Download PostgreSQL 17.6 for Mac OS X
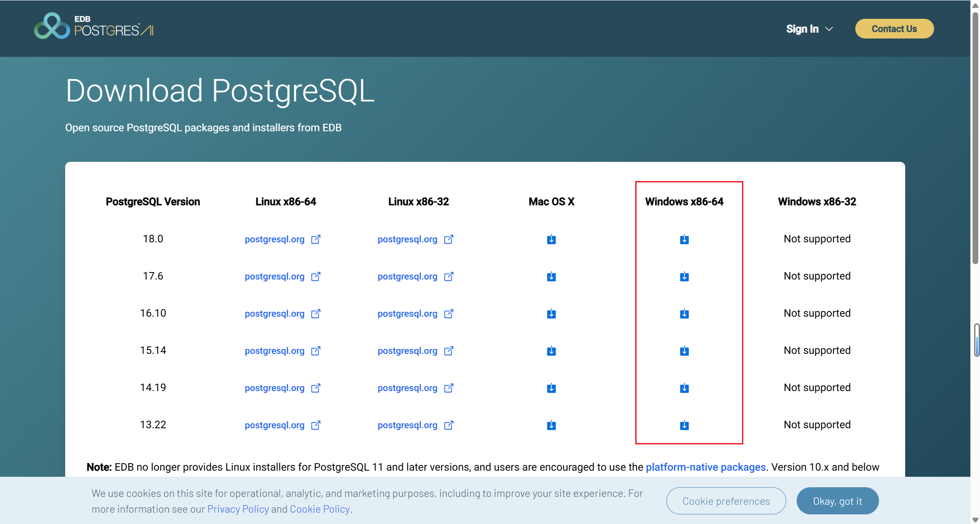The height and width of the screenshot is (524, 980). click(551, 276)
